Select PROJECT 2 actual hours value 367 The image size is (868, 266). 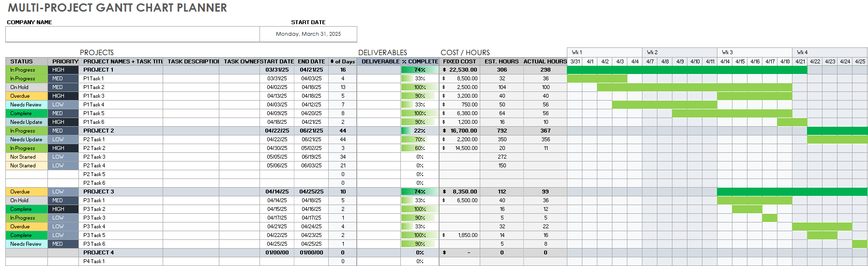(x=545, y=131)
